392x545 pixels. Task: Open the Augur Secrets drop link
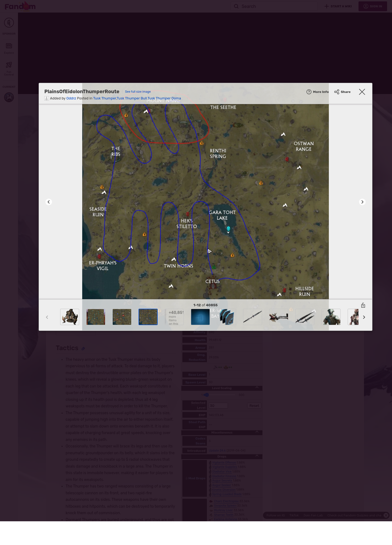coord(222,481)
